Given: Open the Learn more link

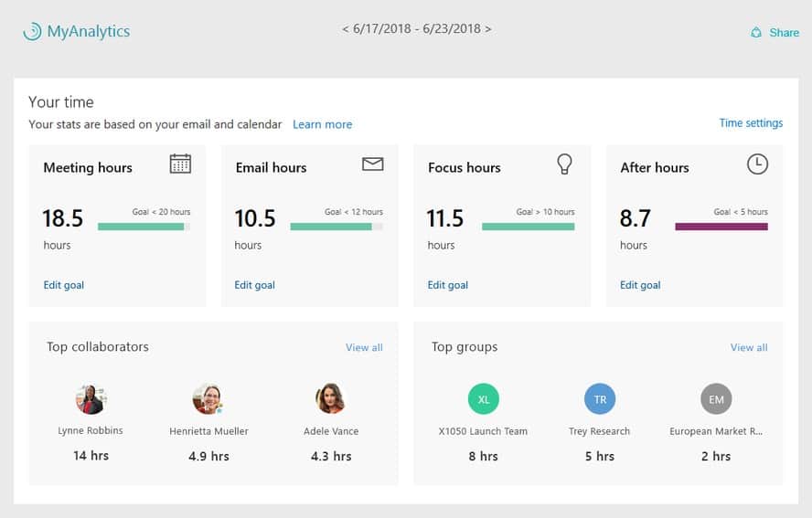Looking at the screenshot, I should click(x=322, y=124).
